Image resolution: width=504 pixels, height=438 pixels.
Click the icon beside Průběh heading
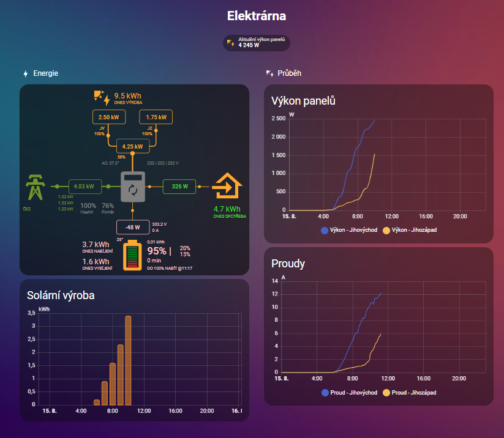click(x=269, y=74)
